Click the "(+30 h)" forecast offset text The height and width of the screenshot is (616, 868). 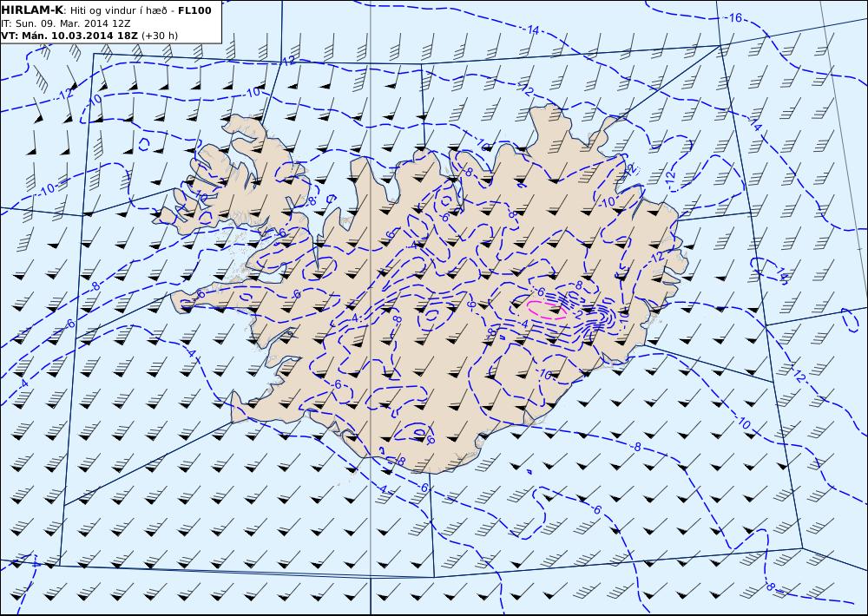(160, 36)
